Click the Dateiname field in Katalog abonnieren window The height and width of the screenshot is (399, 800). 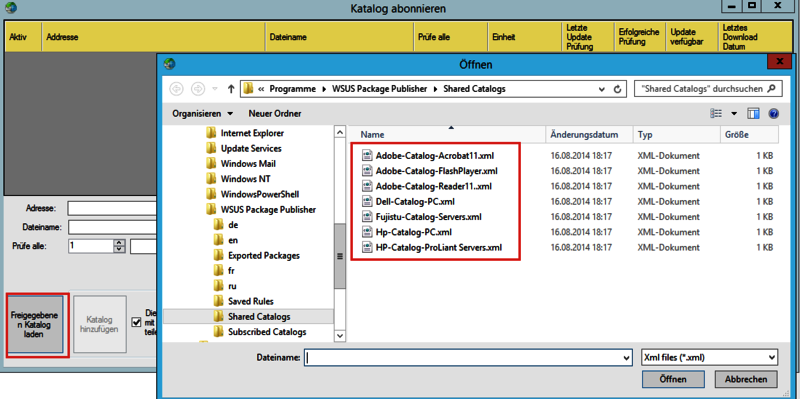112,227
